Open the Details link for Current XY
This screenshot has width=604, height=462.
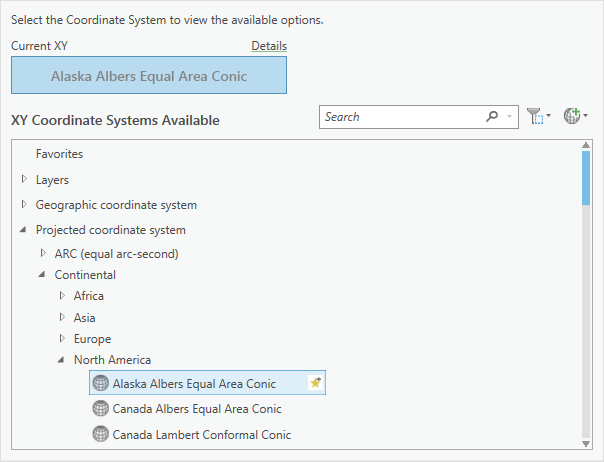(268, 46)
